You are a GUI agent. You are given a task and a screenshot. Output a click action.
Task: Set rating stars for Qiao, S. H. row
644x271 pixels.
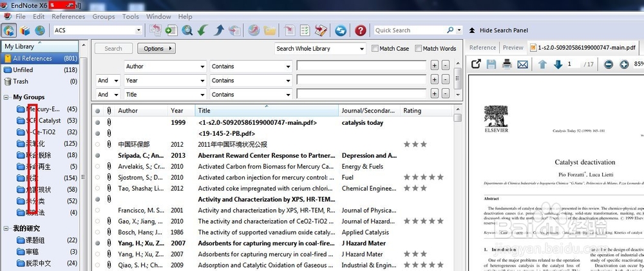(x=424, y=265)
